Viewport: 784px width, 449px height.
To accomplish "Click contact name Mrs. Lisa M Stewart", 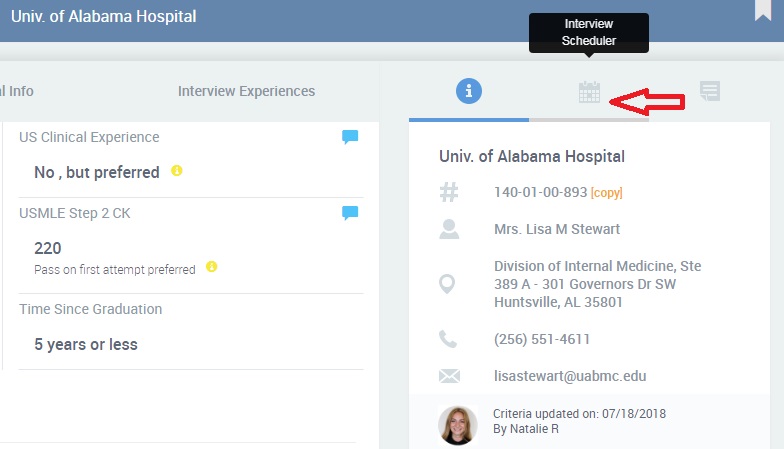I will coord(557,229).
